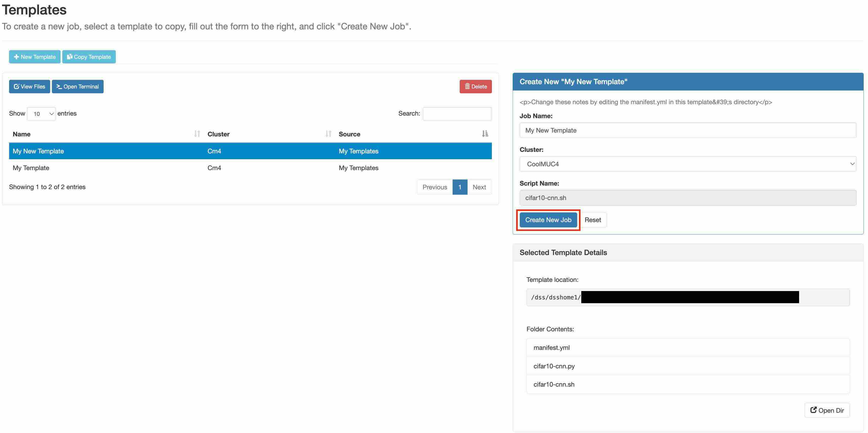
Task: Go to Next table page
Action: click(x=479, y=187)
